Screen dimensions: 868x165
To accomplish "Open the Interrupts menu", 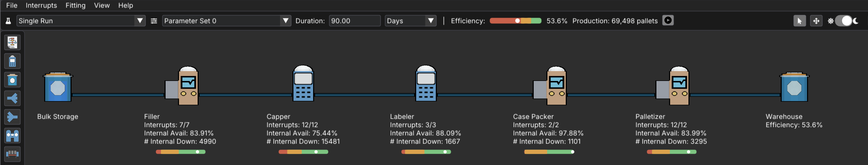I will click(41, 5).
